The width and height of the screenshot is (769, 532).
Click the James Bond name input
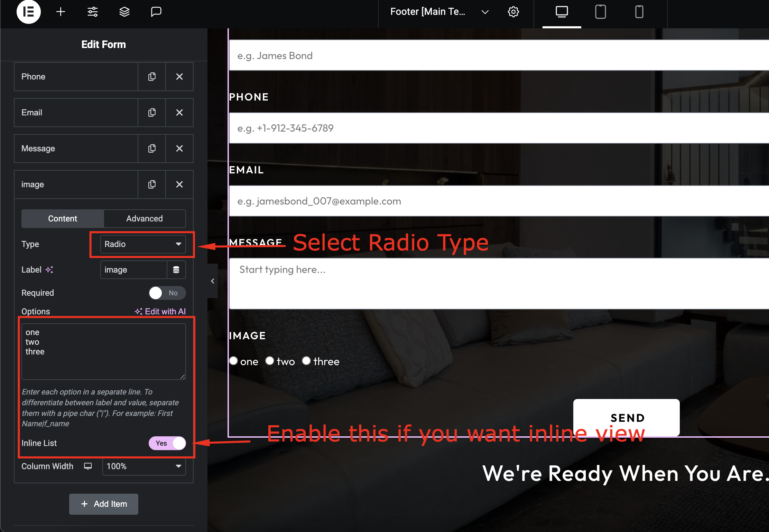(499, 55)
